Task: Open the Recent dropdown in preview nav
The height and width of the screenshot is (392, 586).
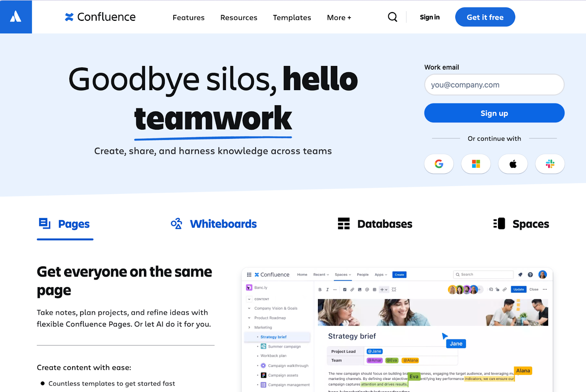Action: 321,274
